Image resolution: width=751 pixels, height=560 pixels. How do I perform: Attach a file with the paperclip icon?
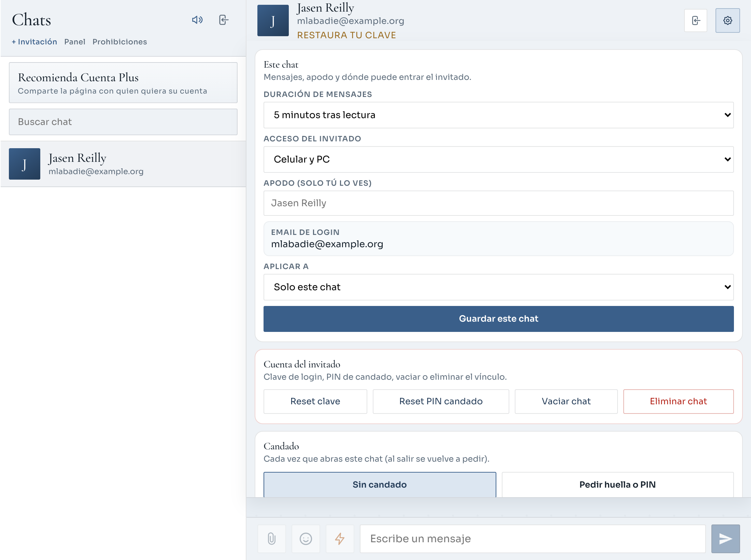272,538
